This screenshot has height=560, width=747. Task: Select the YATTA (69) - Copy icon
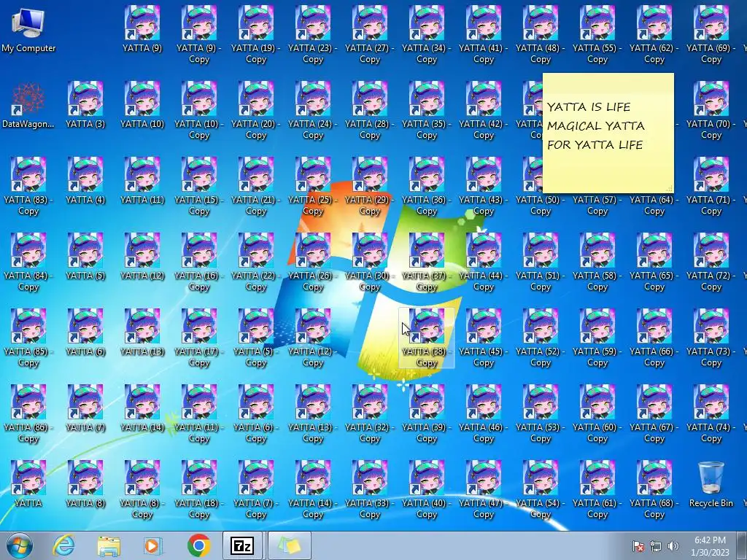coord(711,34)
